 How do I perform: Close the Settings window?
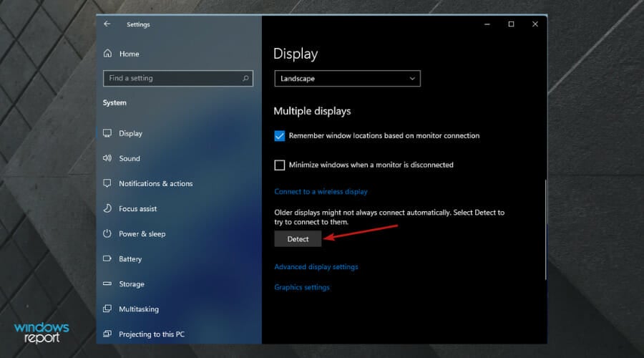535,24
